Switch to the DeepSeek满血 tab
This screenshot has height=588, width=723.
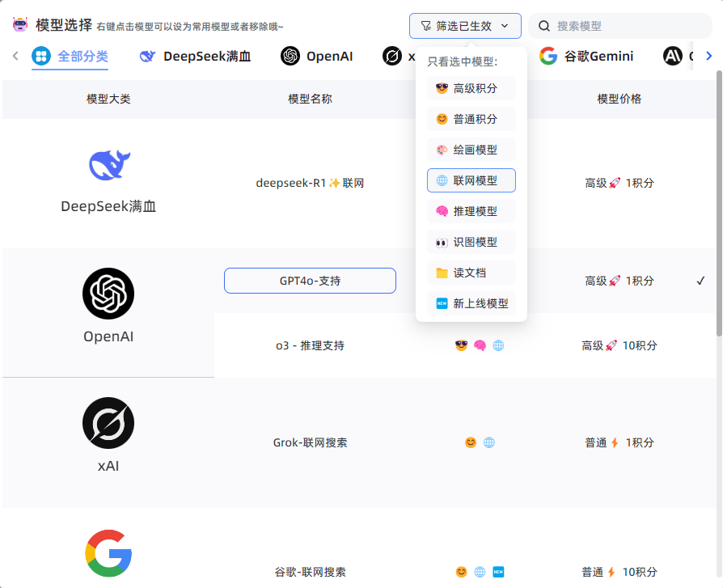(x=195, y=57)
